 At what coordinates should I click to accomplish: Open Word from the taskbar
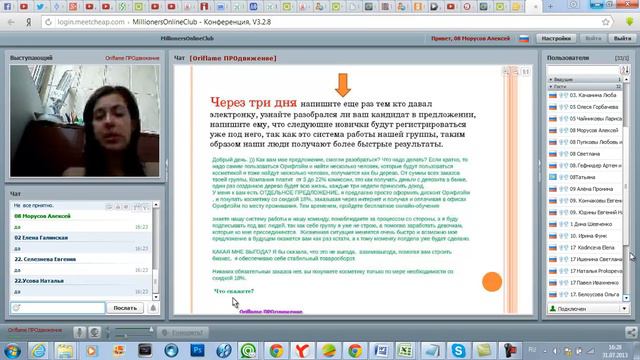point(380,350)
